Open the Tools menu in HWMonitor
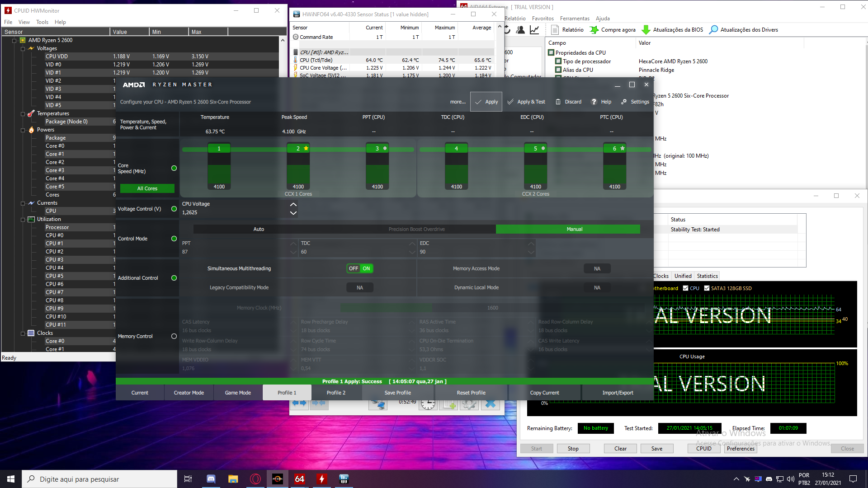868x488 pixels. (42, 22)
